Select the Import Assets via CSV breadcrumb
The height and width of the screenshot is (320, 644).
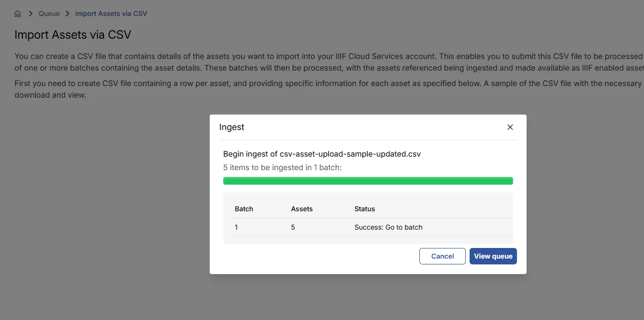click(111, 14)
